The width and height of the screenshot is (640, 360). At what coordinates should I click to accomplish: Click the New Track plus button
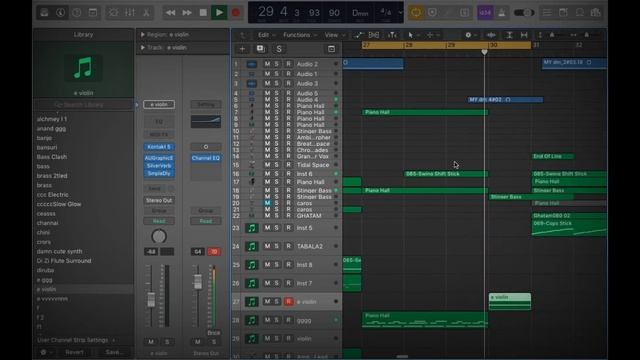pos(242,49)
